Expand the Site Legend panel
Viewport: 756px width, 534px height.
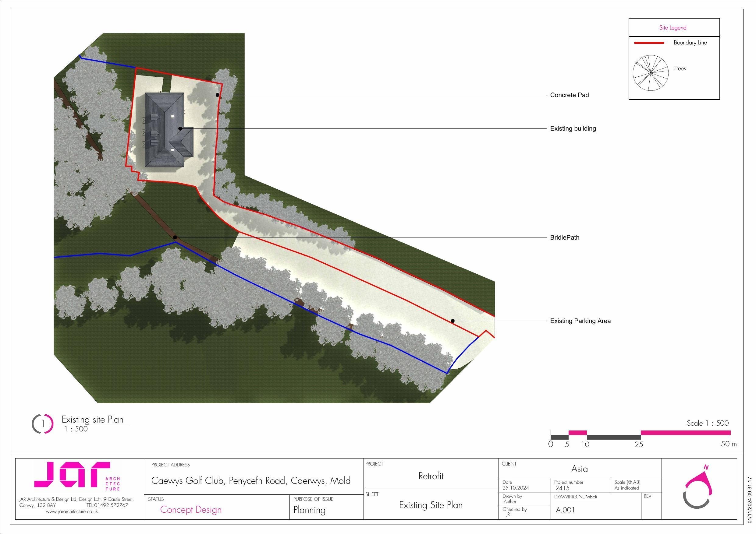(674, 27)
